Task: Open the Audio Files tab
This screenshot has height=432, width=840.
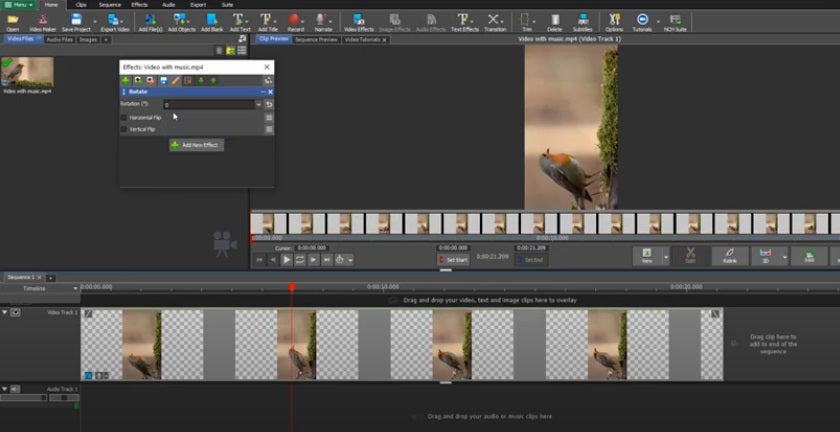Action: [x=58, y=40]
